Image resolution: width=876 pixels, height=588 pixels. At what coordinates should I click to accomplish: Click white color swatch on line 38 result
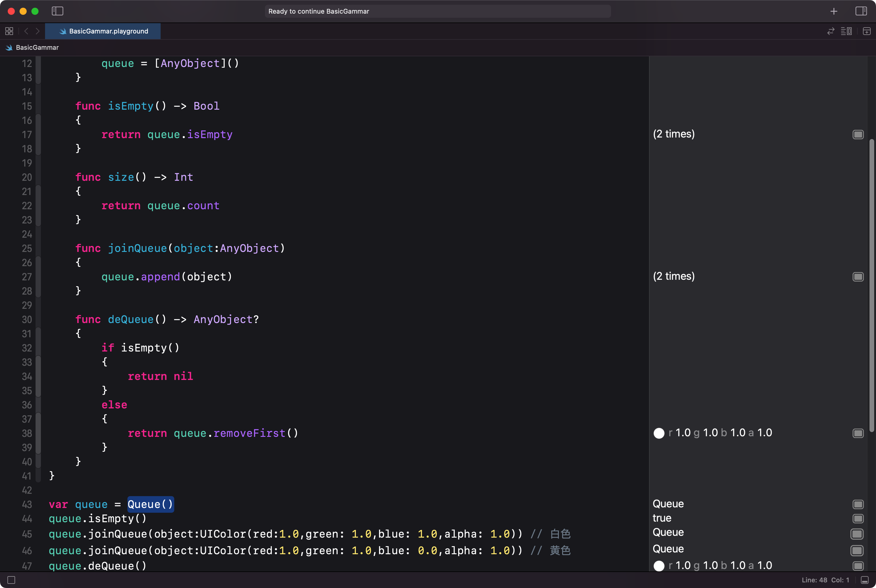pos(659,433)
